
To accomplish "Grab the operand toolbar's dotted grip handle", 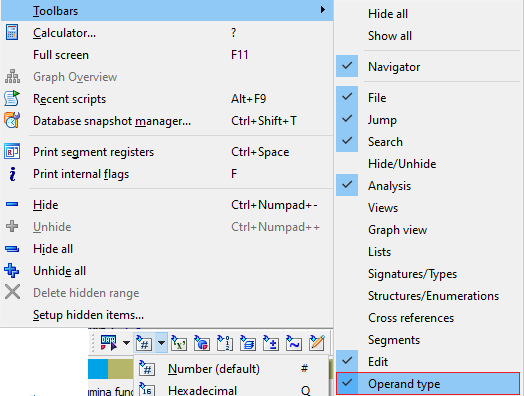I will tap(93, 343).
